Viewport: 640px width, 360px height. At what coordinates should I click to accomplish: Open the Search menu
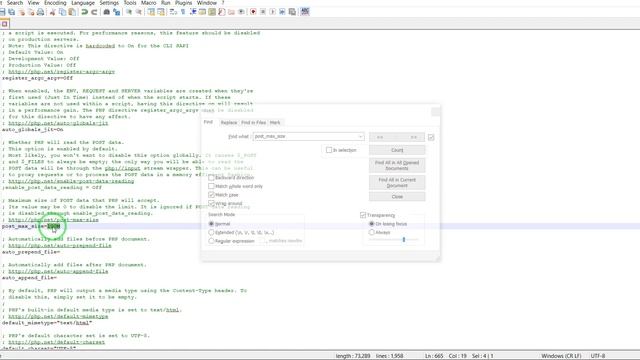click(15, 3)
